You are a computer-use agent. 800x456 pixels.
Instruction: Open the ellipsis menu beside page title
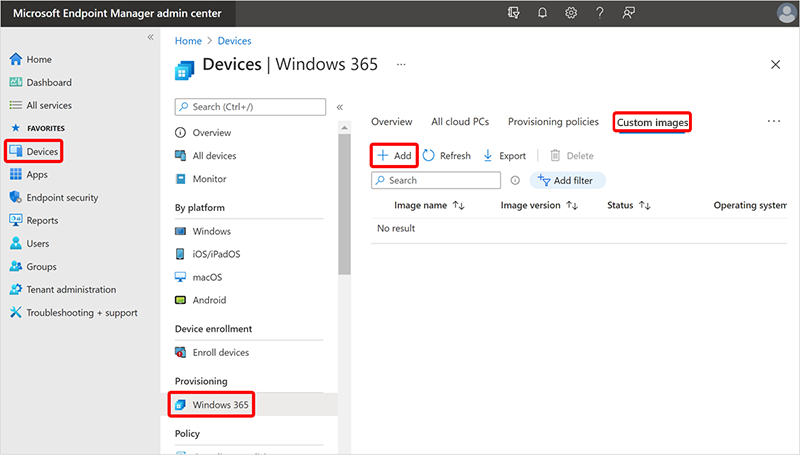click(x=401, y=64)
